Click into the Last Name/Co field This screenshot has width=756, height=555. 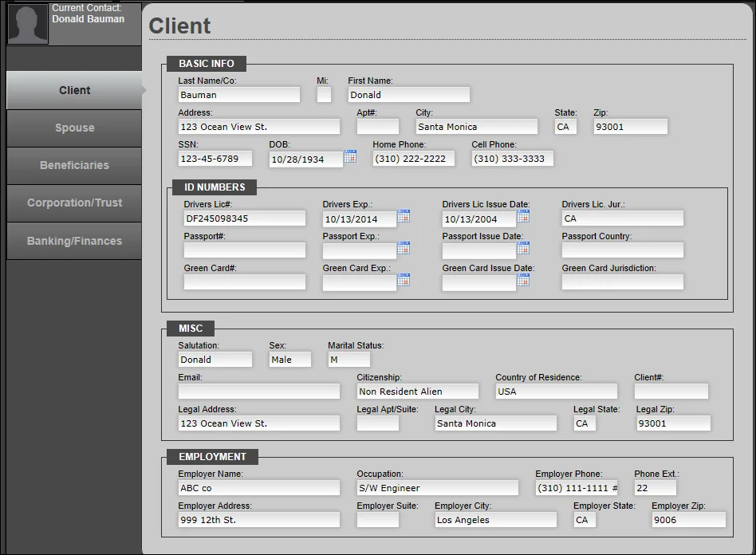point(238,94)
